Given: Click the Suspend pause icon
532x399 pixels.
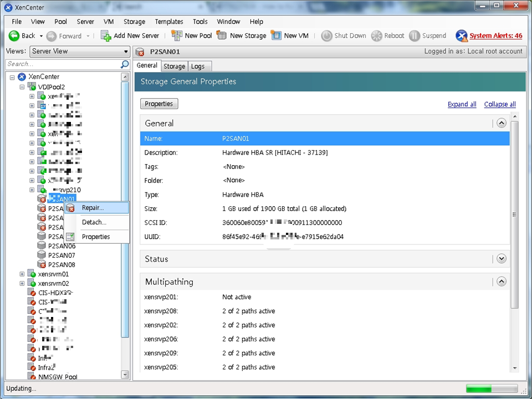Looking at the screenshot, I should pyautogui.click(x=415, y=35).
